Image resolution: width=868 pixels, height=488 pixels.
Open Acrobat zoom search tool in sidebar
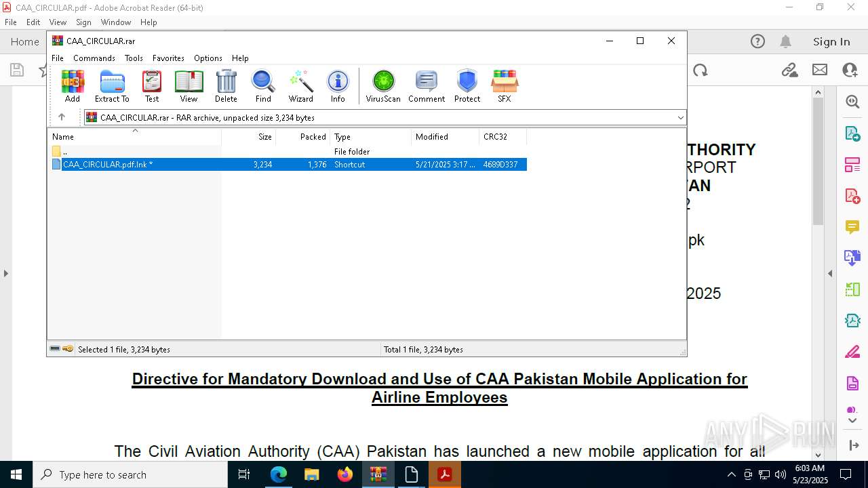click(x=852, y=102)
